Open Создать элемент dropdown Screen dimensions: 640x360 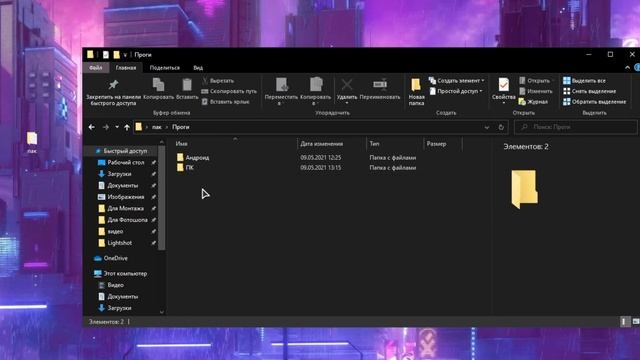coord(457,81)
